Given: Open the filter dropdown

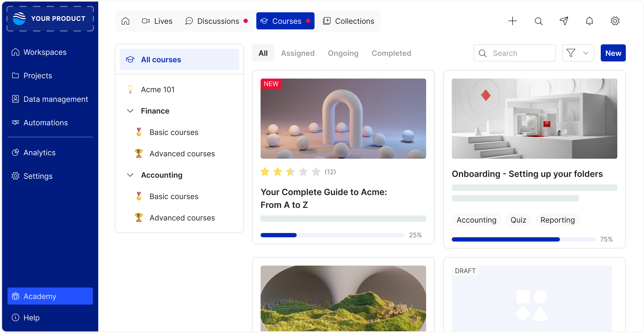Looking at the screenshot, I should pyautogui.click(x=578, y=53).
